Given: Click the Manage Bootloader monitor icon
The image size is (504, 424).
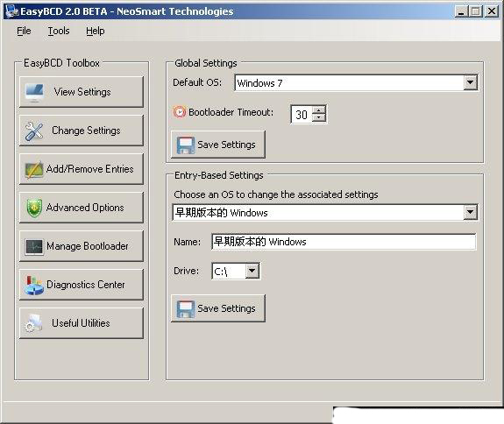Looking at the screenshot, I should [34, 247].
